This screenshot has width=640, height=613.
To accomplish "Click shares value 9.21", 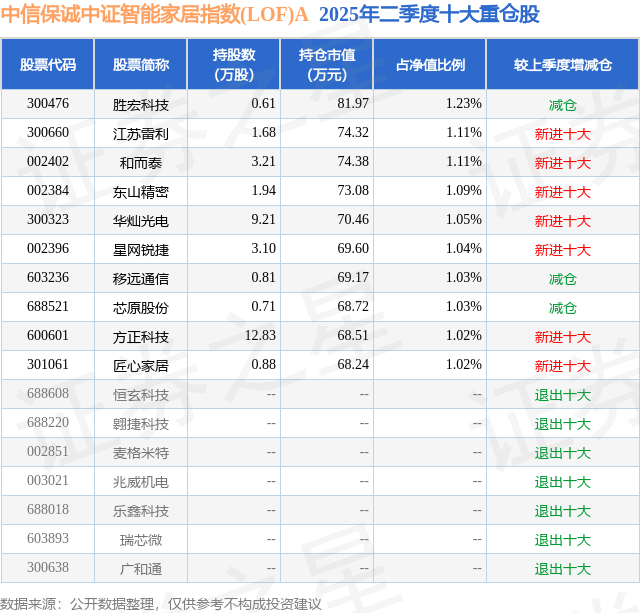I will click(263, 220).
